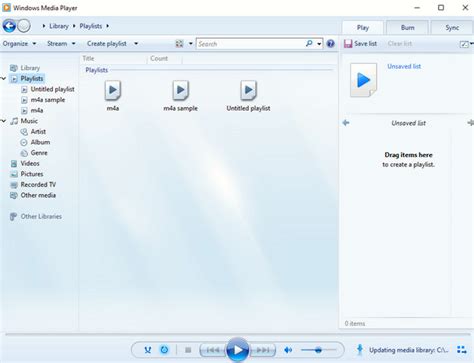The image size is (474, 363).
Task: Click the large Unsaved list play thumbnail
Action: tap(363, 80)
